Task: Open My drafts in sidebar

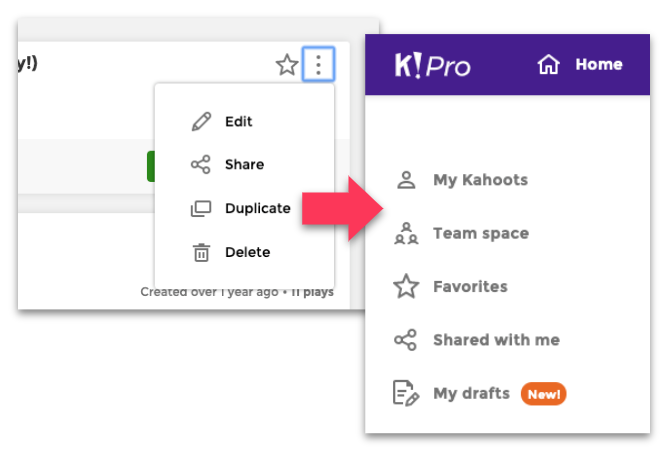Action: coord(471,393)
